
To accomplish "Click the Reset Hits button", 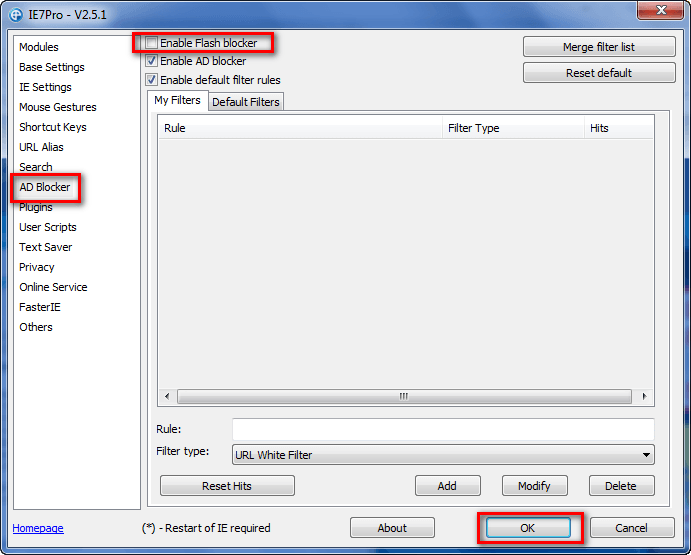I will pyautogui.click(x=227, y=486).
